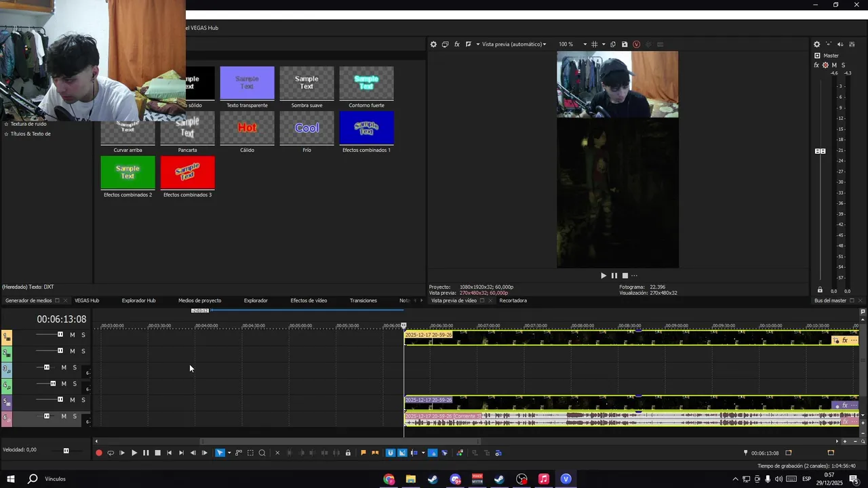Toggle split screen view icon
The width and height of the screenshot is (868, 488).
pos(469,44)
